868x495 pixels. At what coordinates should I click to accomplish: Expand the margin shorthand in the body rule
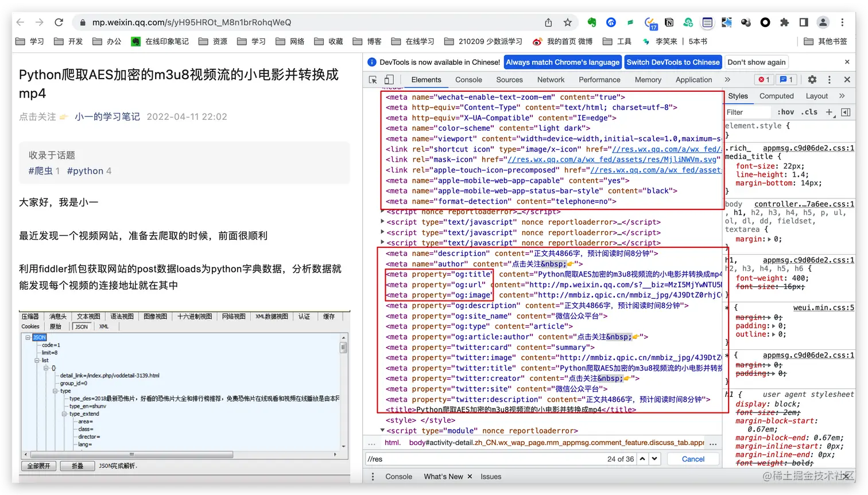[x=770, y=239]
